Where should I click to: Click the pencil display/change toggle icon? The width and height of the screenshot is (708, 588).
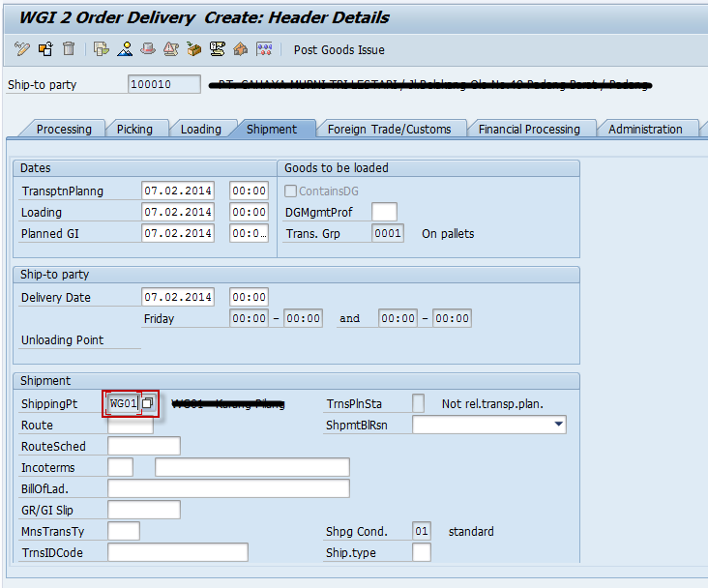[22, 49]
